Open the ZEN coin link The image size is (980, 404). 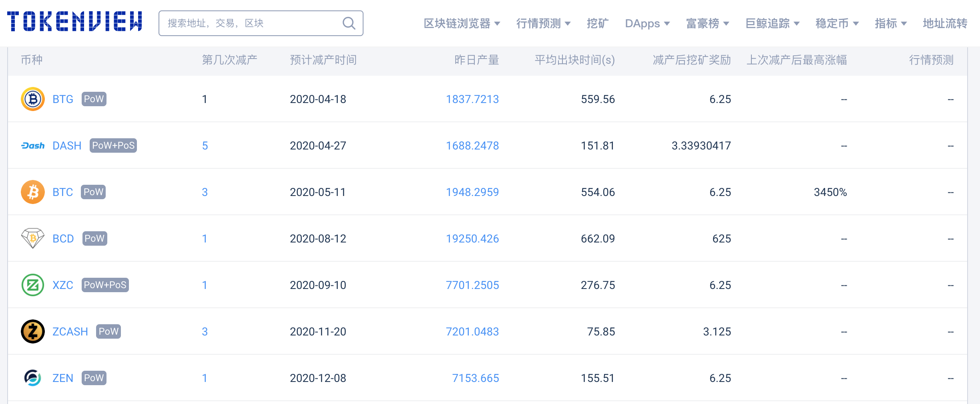(x=63, y=378)
